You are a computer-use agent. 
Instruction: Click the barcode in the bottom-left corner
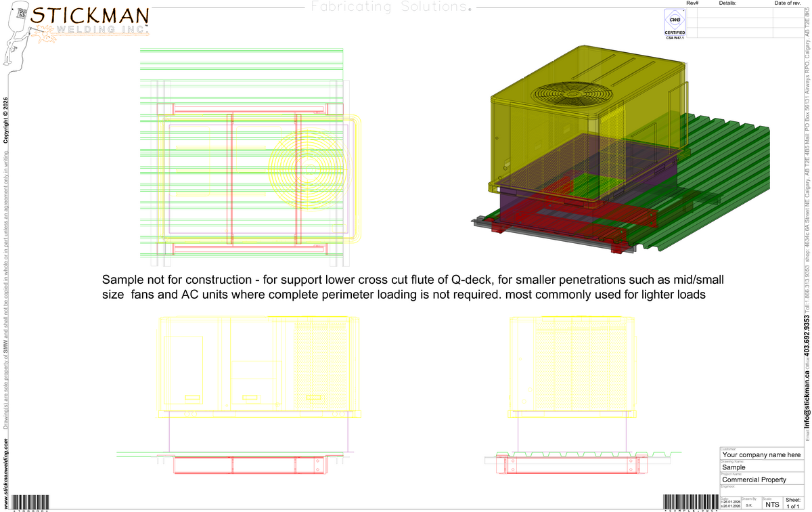click(27, 502)
